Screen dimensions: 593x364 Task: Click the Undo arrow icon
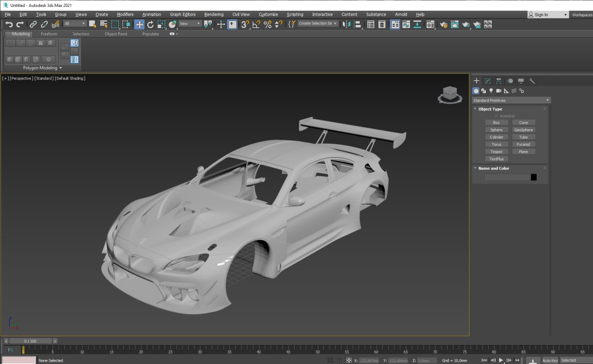tap(9, 24)
